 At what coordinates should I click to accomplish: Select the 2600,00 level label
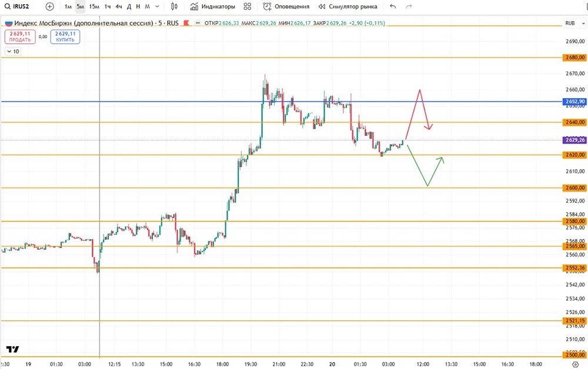click(x=575, y=187)
